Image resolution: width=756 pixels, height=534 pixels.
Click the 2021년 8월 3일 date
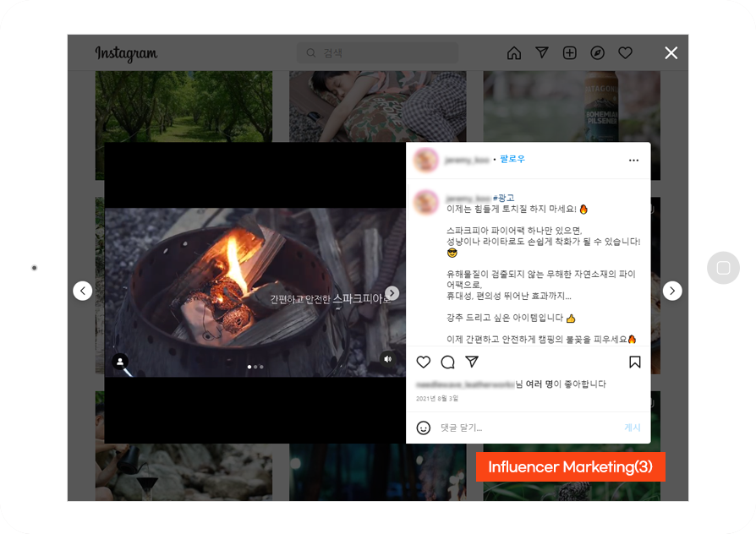[x=437, y=399]
